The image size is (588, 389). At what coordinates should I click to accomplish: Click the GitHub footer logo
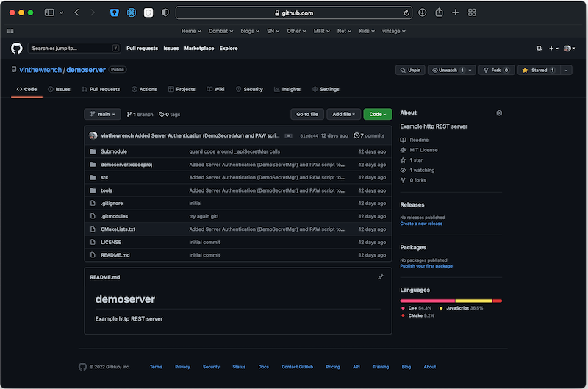tap(82, 367)
